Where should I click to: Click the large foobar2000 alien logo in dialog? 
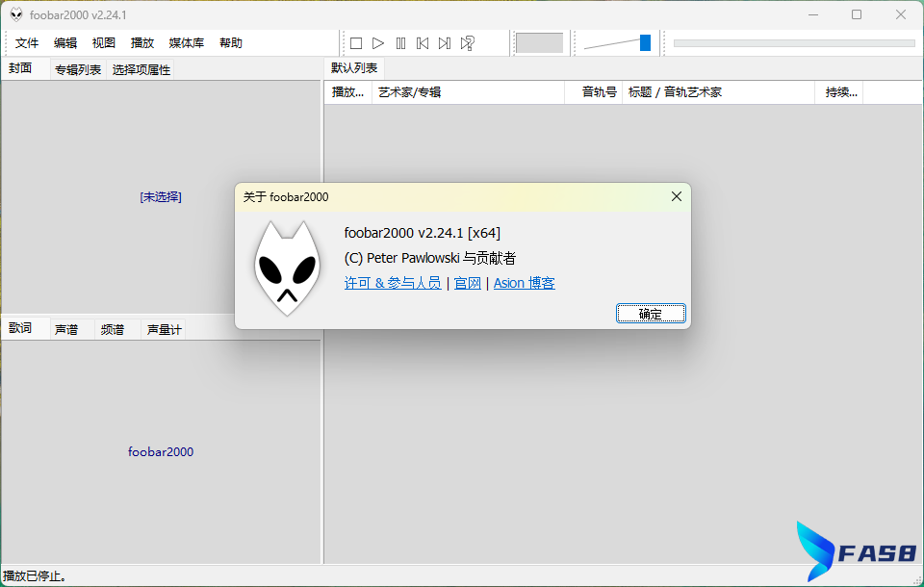click(287, 268)
